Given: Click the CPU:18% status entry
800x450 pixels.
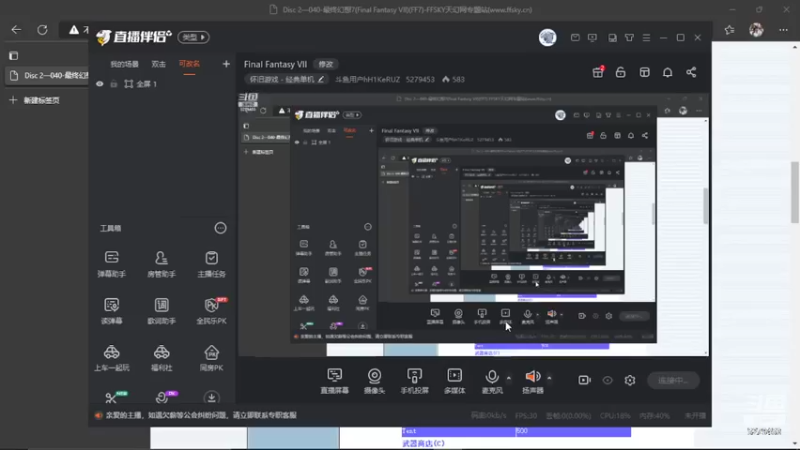Looking at the screenshot, I should [x=615, y=416].
